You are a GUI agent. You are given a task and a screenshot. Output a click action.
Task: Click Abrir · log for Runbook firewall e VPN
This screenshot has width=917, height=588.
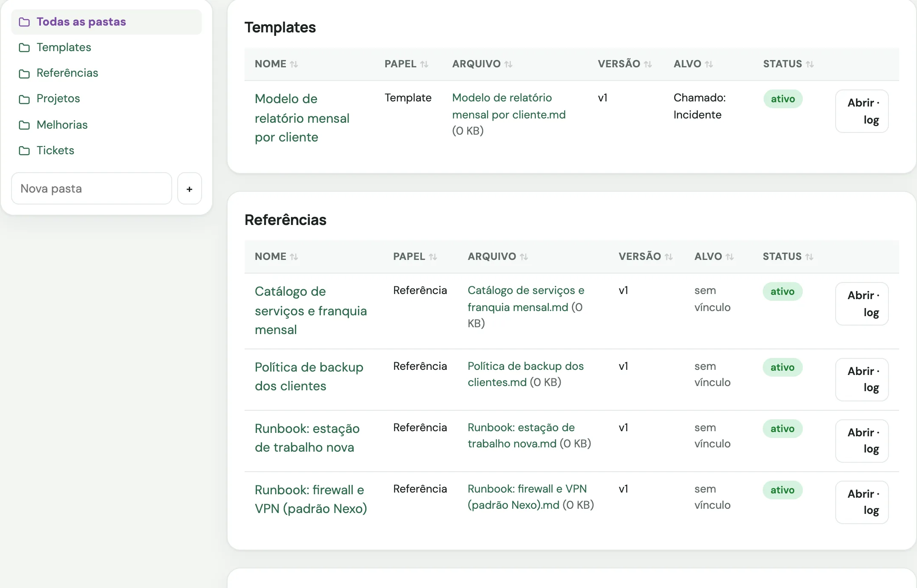(862, 502)
